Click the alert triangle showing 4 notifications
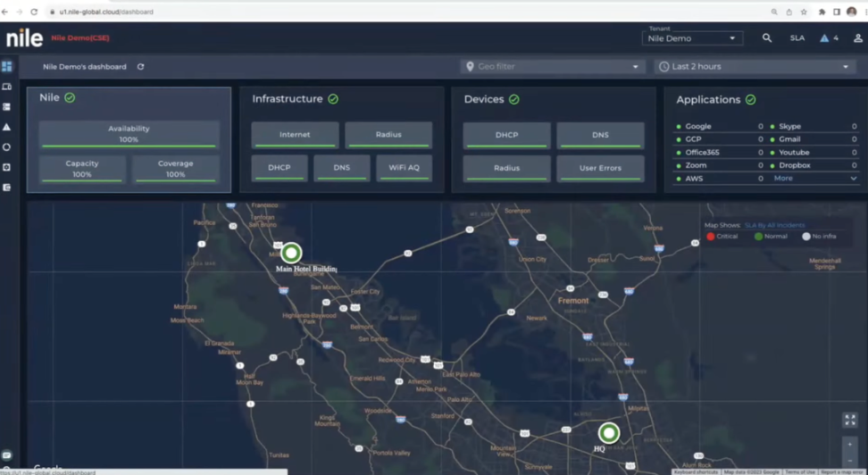Image resolution: width=868 pixels, height=475 pixels. tap(828, 38)
